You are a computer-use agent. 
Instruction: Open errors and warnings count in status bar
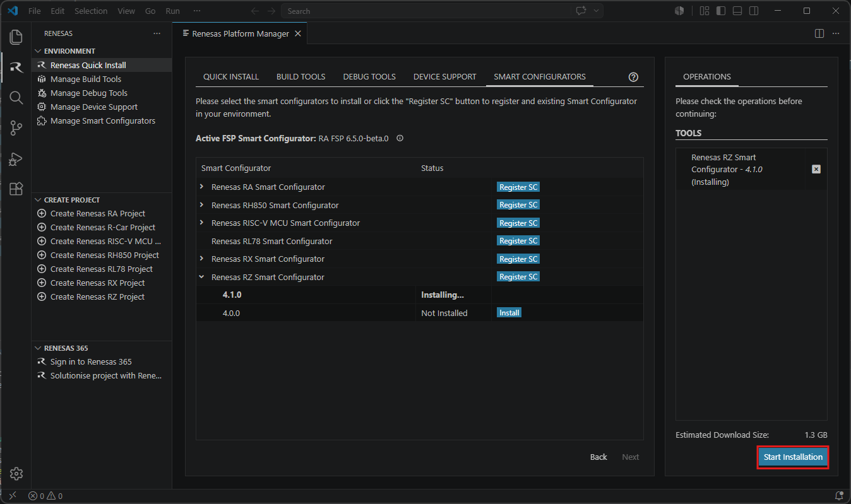coord(45,496)
